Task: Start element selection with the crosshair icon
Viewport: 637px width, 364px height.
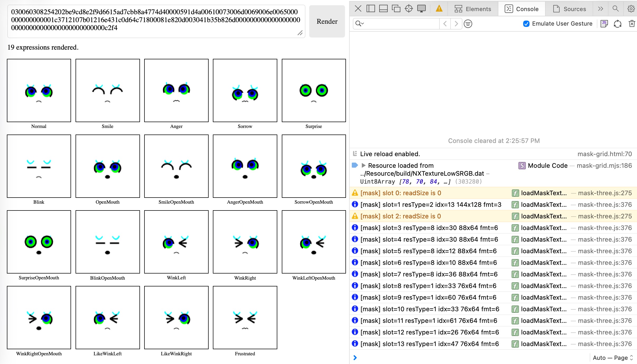Action: [x=409, y=9]
